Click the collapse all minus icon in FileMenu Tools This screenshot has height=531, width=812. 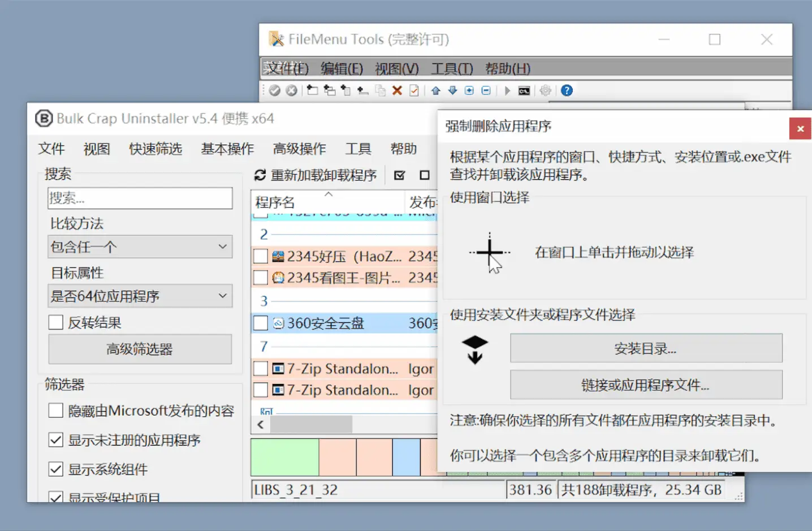486,90
